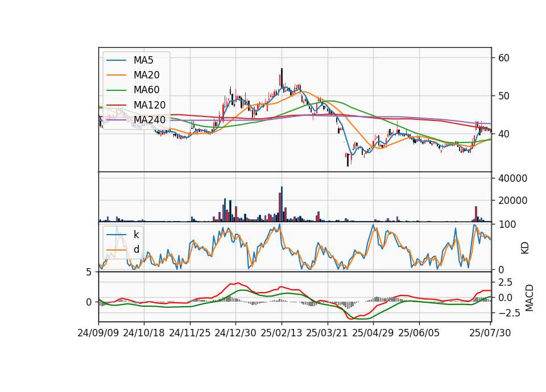Click the MACD axis value 0.0

[505, 298]
